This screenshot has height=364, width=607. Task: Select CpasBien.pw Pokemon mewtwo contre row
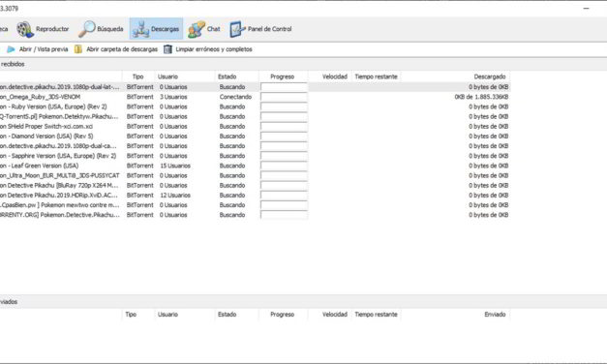coord(255,205)
